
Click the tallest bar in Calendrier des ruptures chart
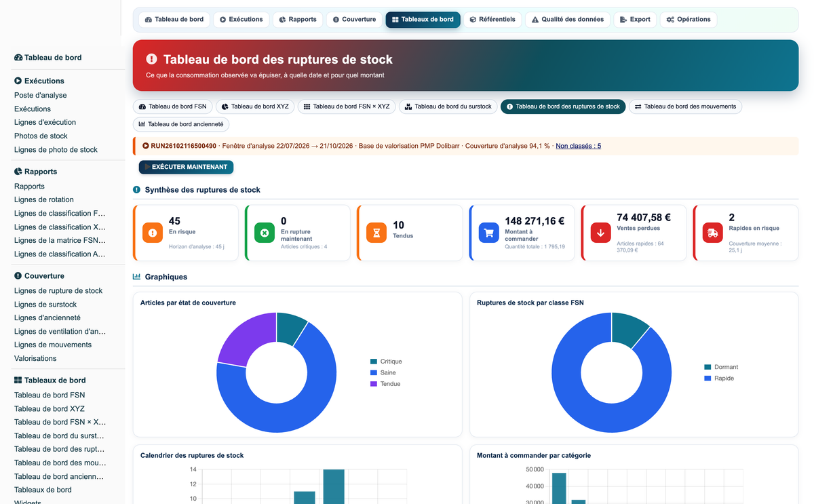pyautogui.click(x=334, y=486)
